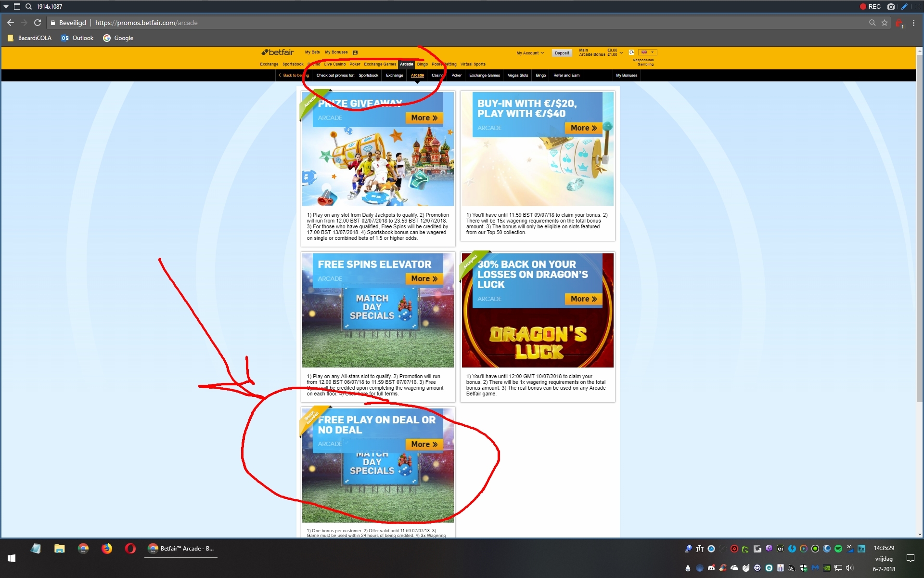Open Malwarebytes tray icon

(815, 568)
